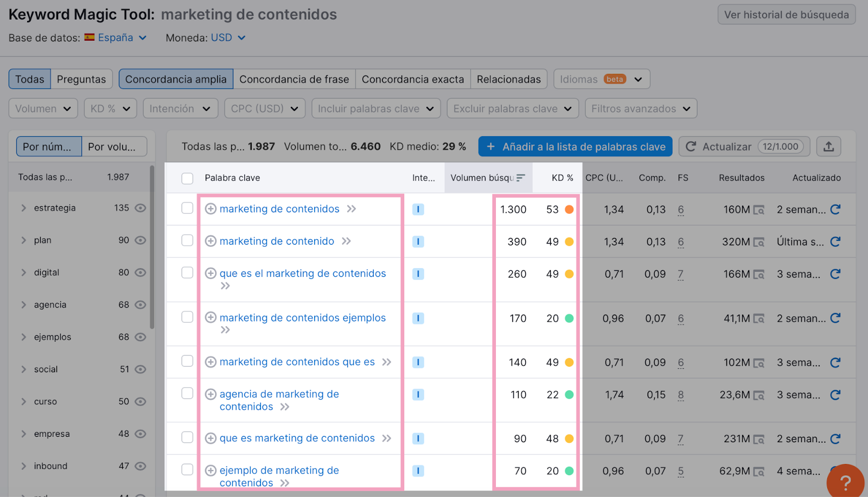Sort groups with 'Por volu...' button
Image resolution: width=868 pixels, height=497 pixels.
pyautogui.click(x=114, y=146)
